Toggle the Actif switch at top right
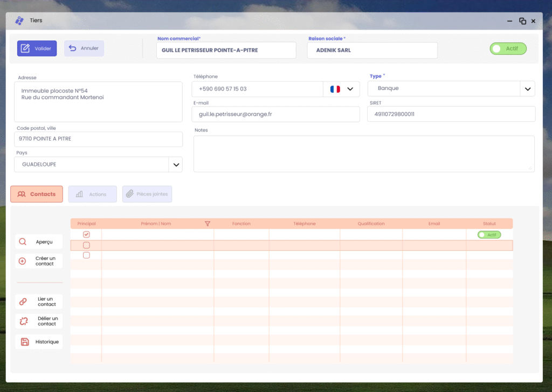Viewport: 552px width, 392px height. (508, 48)
